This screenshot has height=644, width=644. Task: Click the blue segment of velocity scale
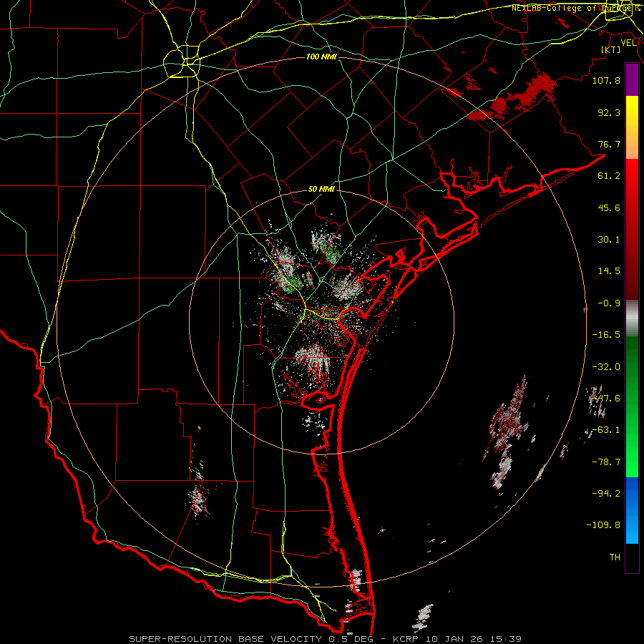pos(632,510)
